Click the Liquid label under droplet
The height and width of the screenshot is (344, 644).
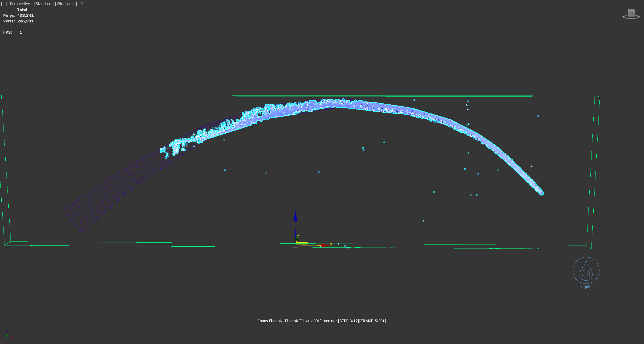coord(586,287)
